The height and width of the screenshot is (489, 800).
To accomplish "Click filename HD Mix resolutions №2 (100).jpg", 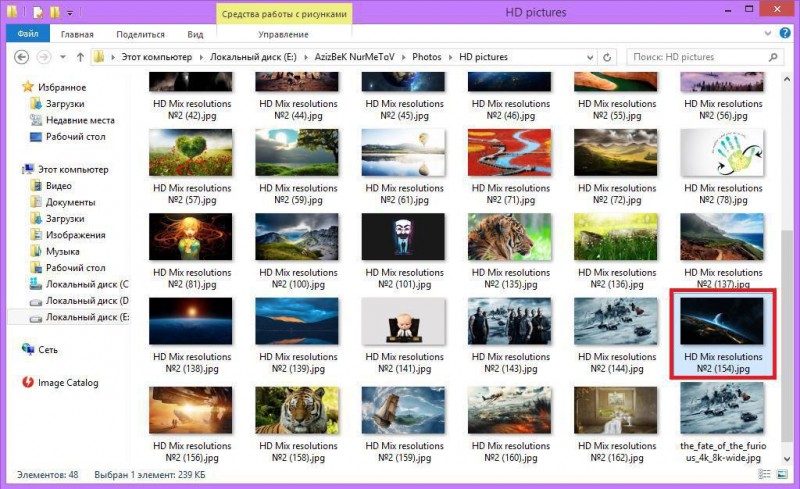I will click(298, 278).
